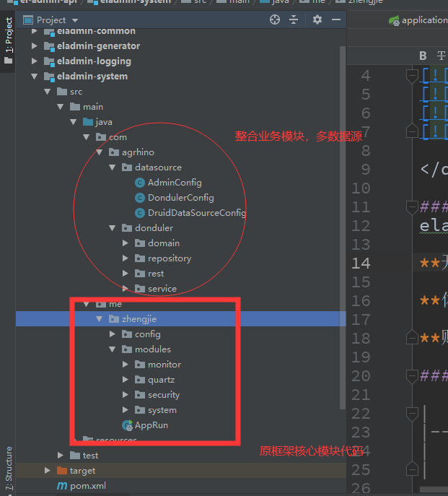Collapse the java source folder

pos(74,122)
